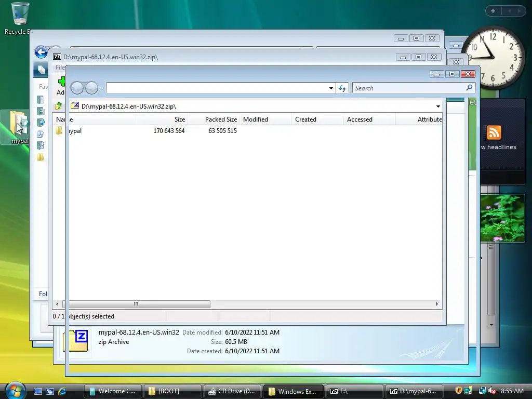Click the zip Archive icon in details pane
The width and height of the screenshot is (532, 399).
pyautogui.click(x=76, y=340)
